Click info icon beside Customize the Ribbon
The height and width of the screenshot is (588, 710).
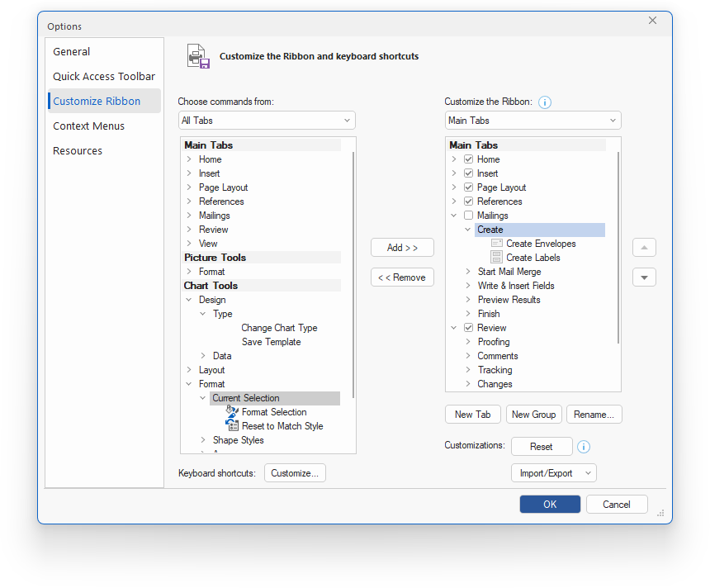[545, 102]
